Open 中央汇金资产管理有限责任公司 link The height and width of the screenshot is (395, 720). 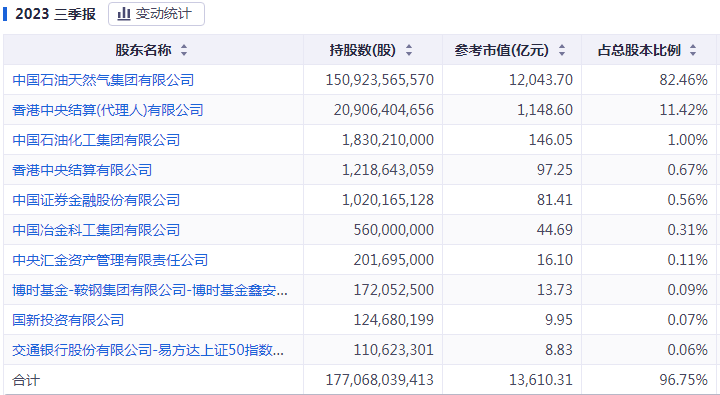110,260
